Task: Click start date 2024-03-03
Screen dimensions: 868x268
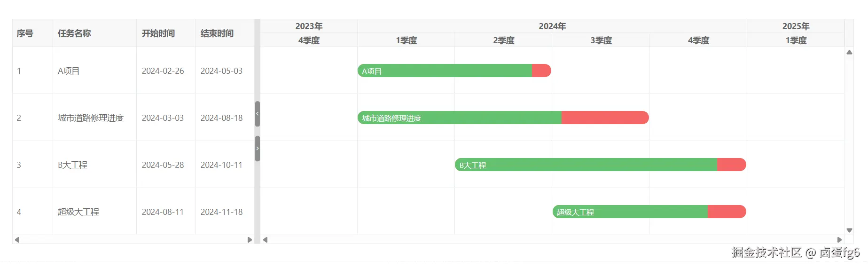Action: (x=163, y=118)
